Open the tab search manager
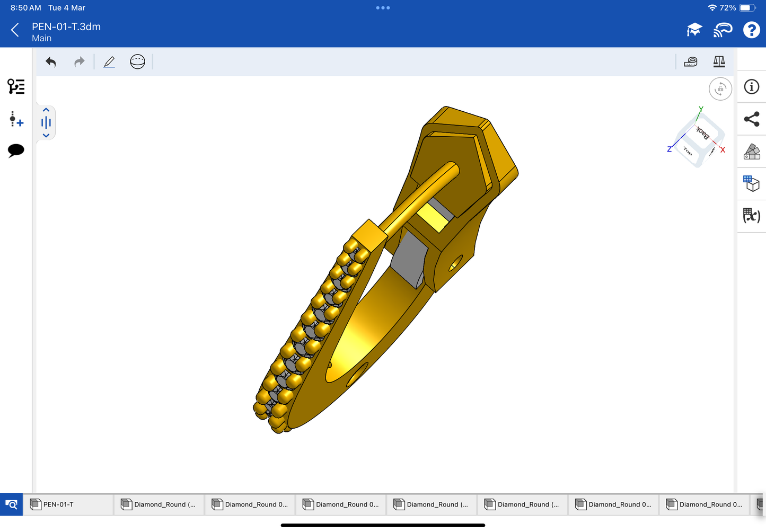 click(x=11, y=504)
